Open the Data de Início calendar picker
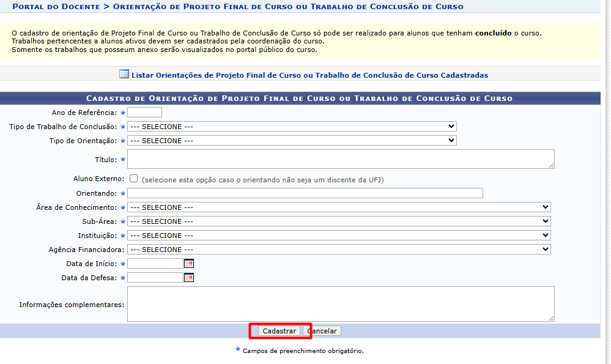The height and width of the screenshot is (364, 611). click(189, 264)
